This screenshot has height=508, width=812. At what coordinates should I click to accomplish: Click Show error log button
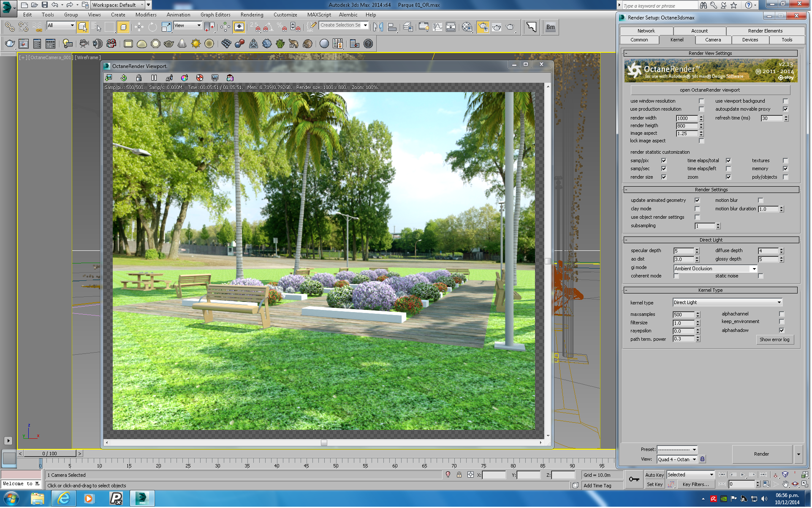(775, 340)
